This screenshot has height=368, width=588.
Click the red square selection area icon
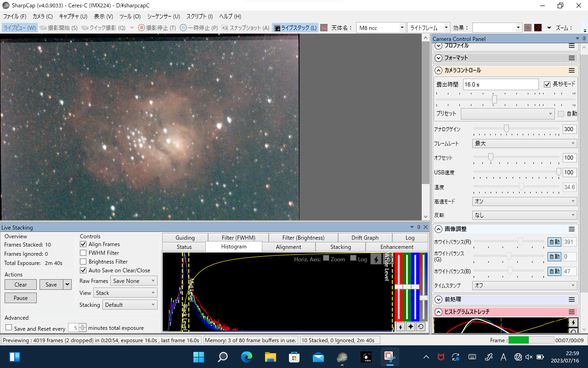[528, 28]
